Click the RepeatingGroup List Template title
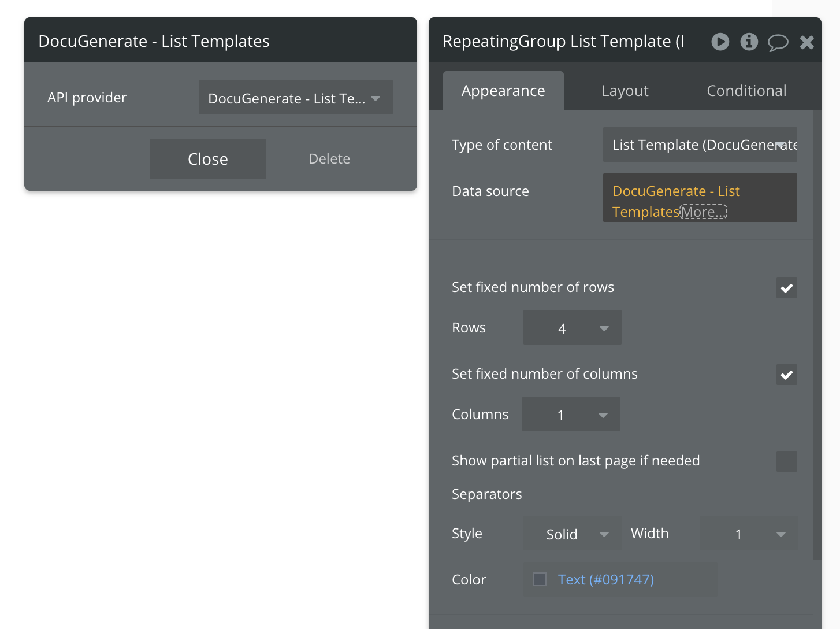Screen dimensions: 840x629 [x=563, y=42]
